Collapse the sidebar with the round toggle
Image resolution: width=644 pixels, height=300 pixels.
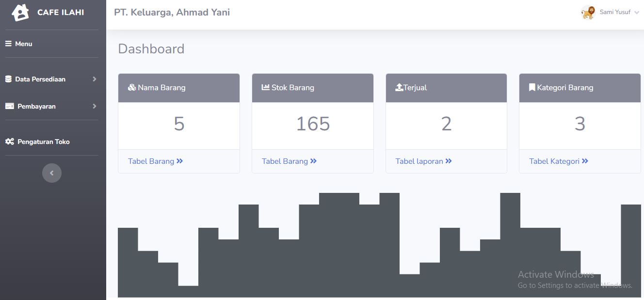[x=52, y=173]
